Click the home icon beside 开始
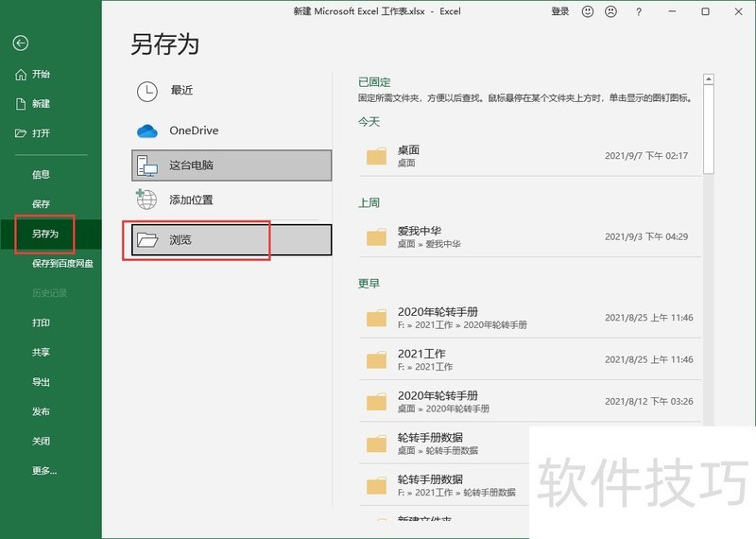The height and width of the screenshot is (539, 756). tap(21, 75)
